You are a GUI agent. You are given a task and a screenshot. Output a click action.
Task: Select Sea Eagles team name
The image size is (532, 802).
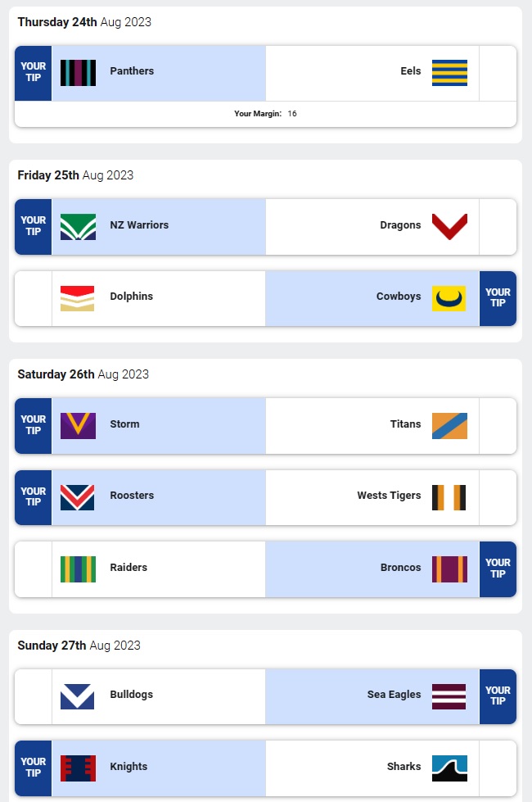394,695
